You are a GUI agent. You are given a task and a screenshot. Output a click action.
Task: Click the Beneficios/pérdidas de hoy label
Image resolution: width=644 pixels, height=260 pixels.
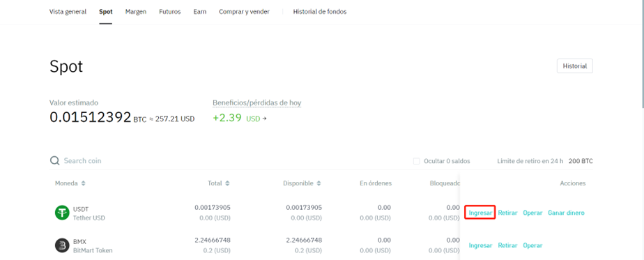(x=257, y=102)
